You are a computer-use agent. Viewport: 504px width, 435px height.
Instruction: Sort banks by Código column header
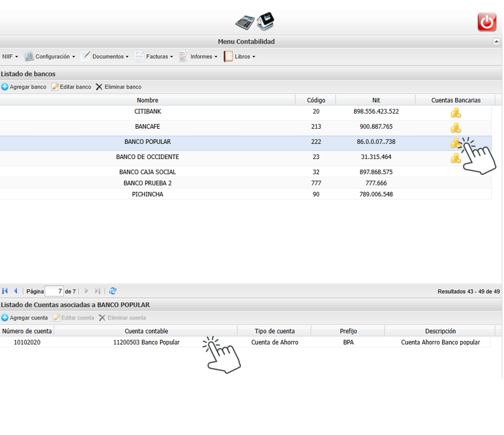tap(316, 100)
